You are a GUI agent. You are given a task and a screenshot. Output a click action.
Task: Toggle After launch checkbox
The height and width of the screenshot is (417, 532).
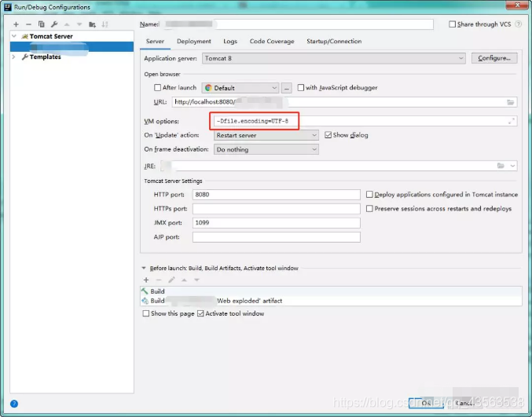point(157,88)
